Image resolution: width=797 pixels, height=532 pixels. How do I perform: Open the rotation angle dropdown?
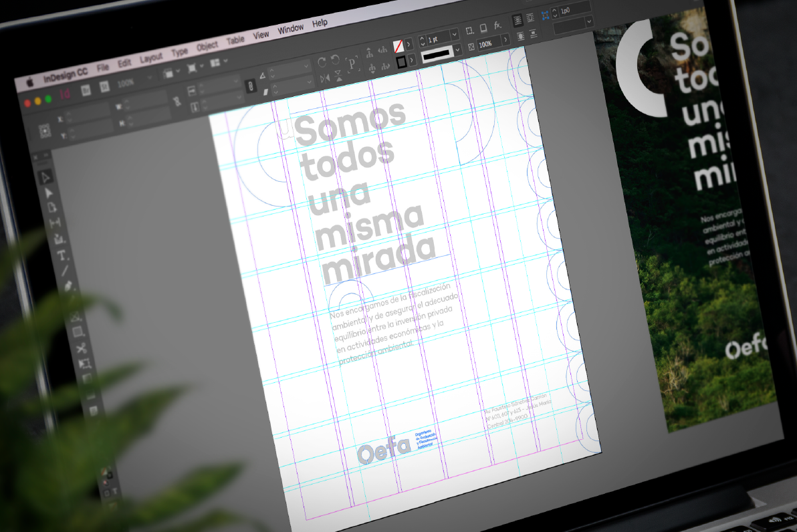[306, 66]
